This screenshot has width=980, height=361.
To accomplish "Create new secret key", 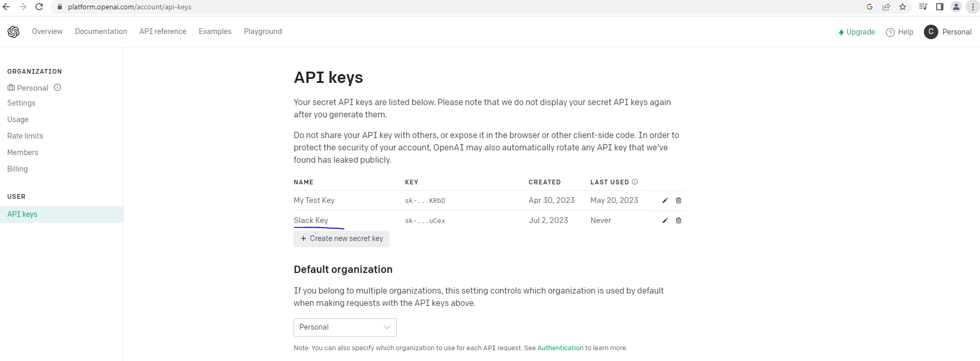I will (x=342, y=238).
